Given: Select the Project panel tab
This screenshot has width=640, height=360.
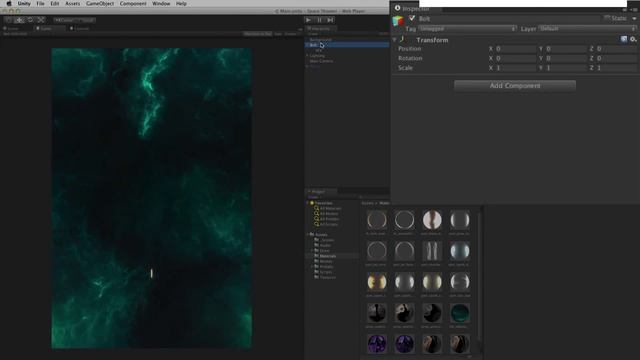Looking at the screenshot, I should (x=320, y=191).
